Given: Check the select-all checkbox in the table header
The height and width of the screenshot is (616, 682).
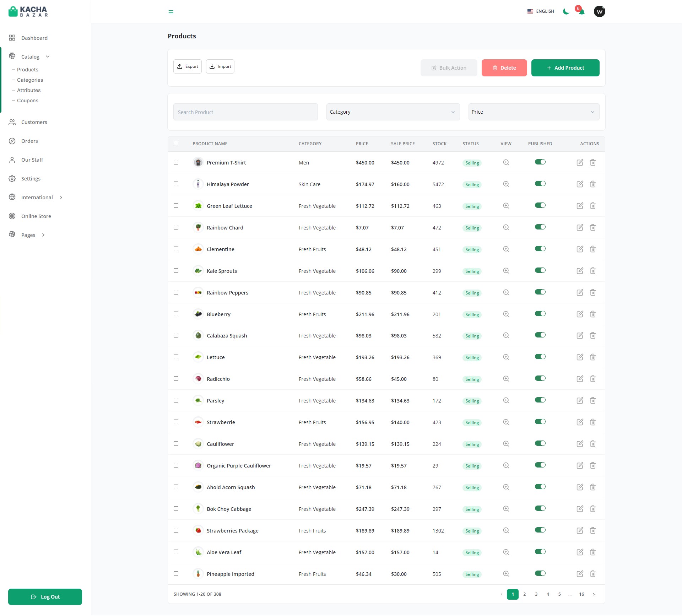Looking at the screenshot, I should pos(176,142).
